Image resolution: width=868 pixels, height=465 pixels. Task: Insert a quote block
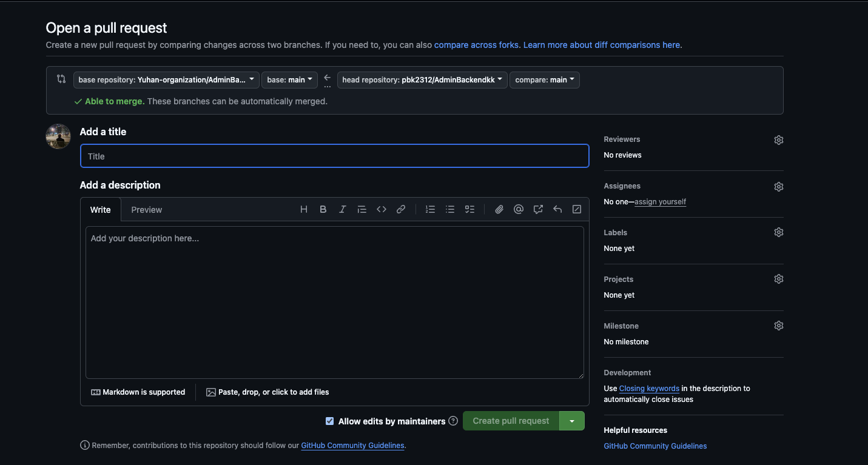tap(362, 209)
